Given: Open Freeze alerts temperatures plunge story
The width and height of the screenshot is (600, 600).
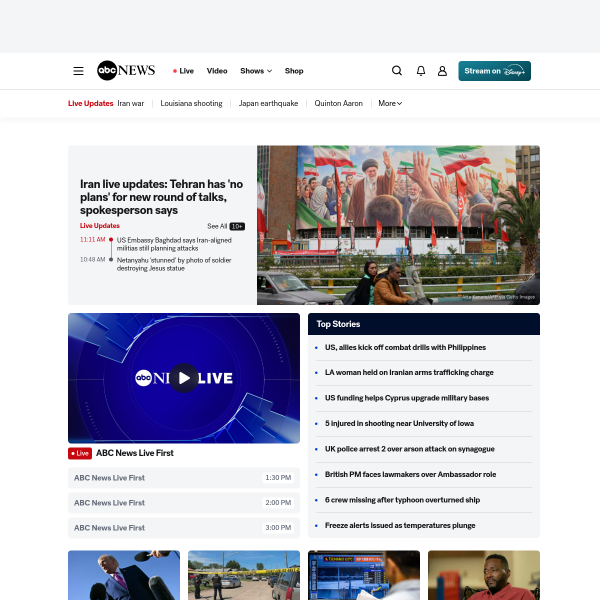Looking at the screenshot, I should pyautogui.click(x=400, y=525).
